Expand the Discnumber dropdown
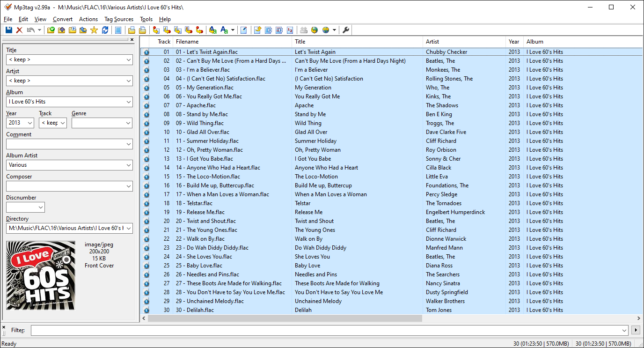Image resolution: width=644 pixels, height=348 pixels. click(x=41, y=207)
